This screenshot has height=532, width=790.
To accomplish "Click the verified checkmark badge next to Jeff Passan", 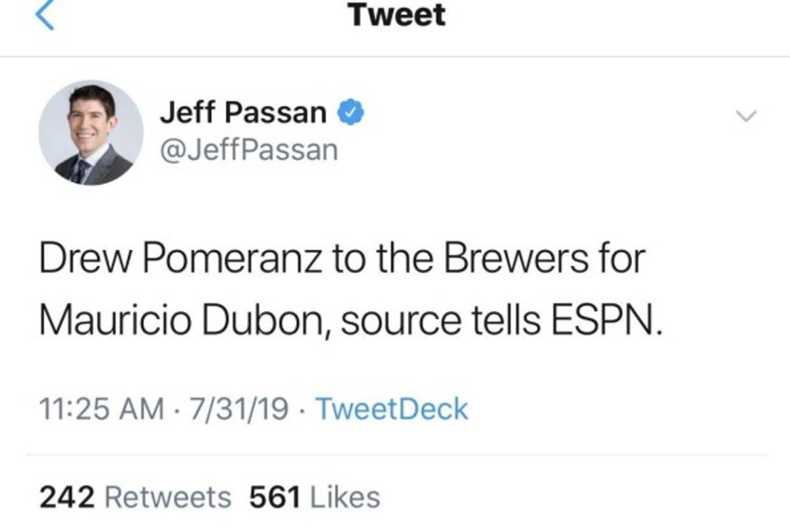I will coord(351,113).
